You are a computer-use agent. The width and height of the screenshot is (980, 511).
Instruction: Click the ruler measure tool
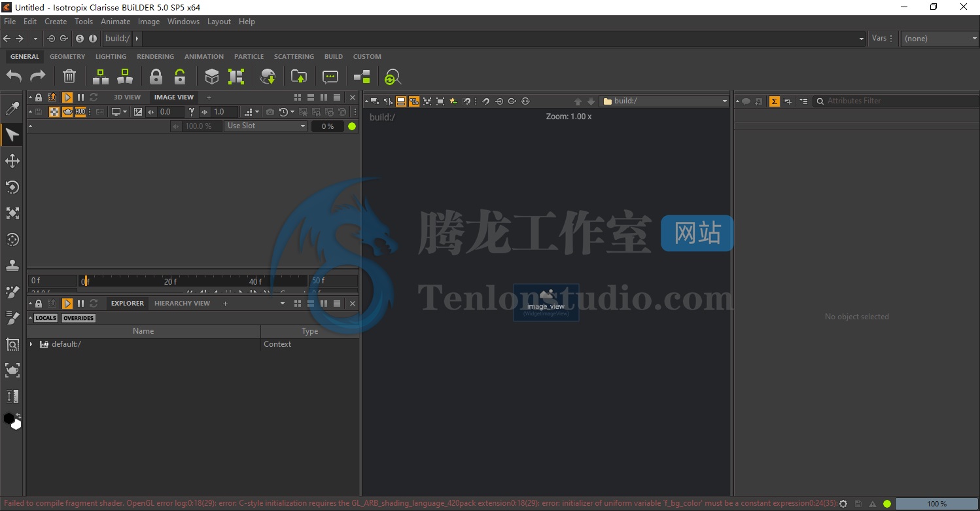(12, 396)
